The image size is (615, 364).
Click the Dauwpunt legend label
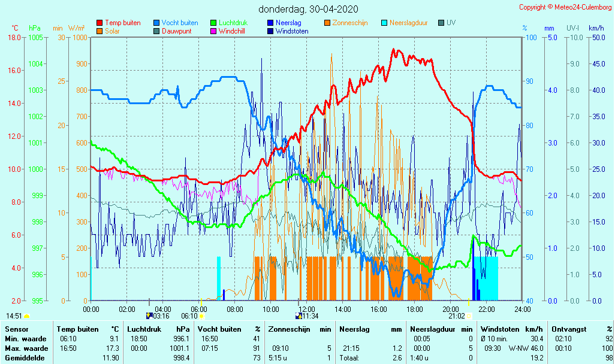(x=177, y=31)
